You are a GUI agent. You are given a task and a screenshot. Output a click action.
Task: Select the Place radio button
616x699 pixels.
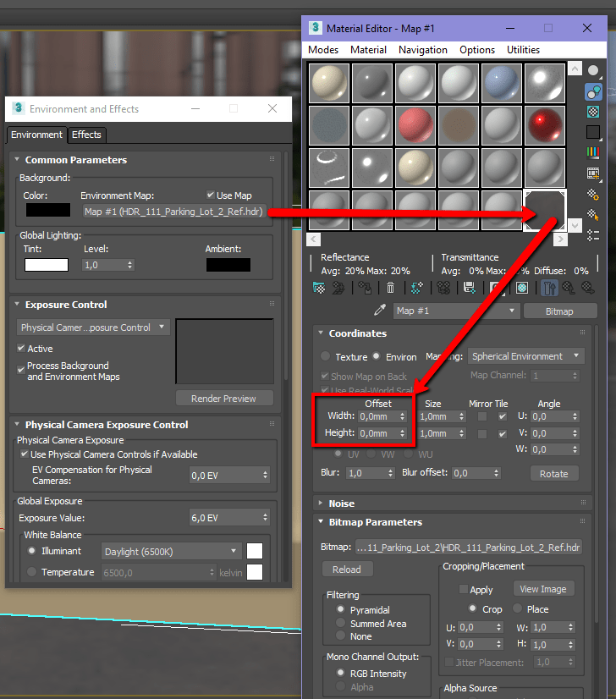click(518, 608)
